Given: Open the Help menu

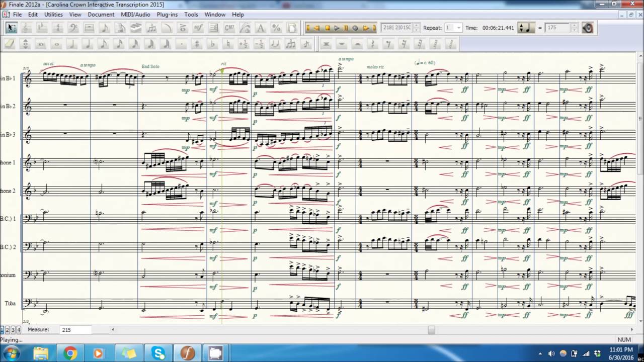Looking at the screenshot, I should [238, 15].
